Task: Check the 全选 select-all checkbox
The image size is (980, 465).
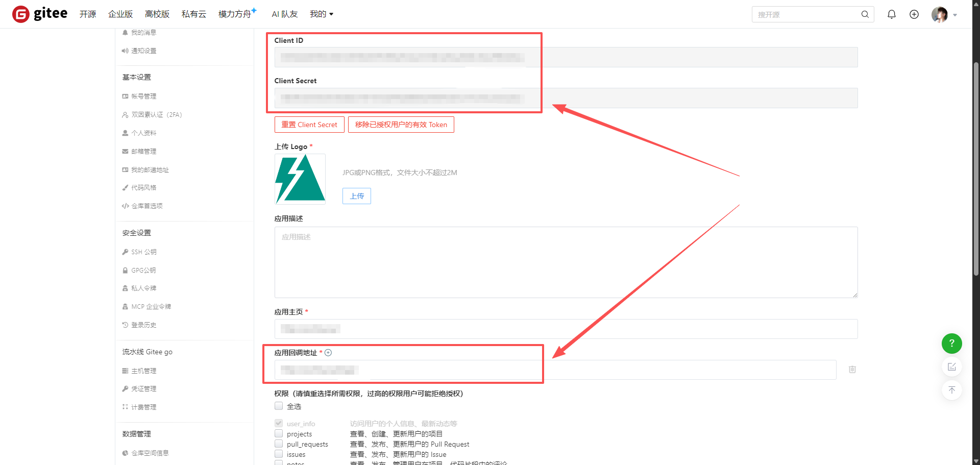Action: click(x=279, y=406)
